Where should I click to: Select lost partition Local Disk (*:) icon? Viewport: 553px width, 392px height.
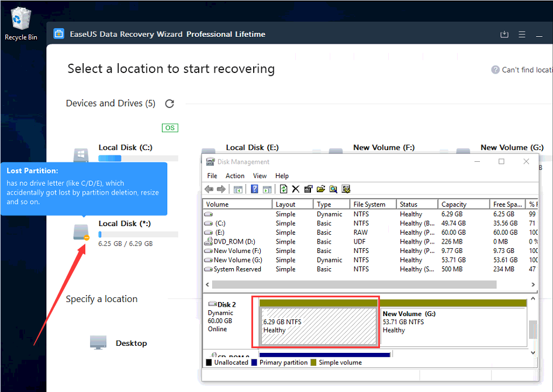click(81, 233)
